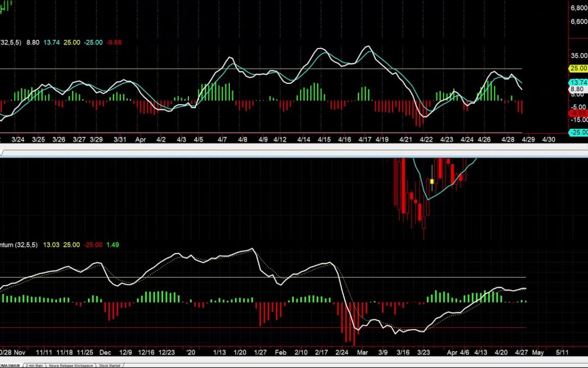Image resolution: width=588 pixels, height=368 pixels.
Task: Click the 4/17 date on the upper time axis
Action: pyautogui.click(x=365, y=140)
